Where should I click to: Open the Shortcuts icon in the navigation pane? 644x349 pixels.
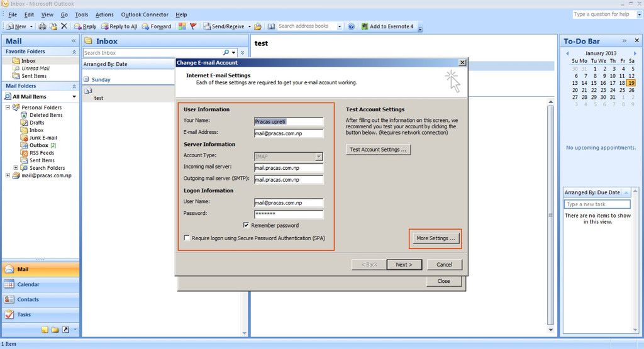(x=65, y=330)
